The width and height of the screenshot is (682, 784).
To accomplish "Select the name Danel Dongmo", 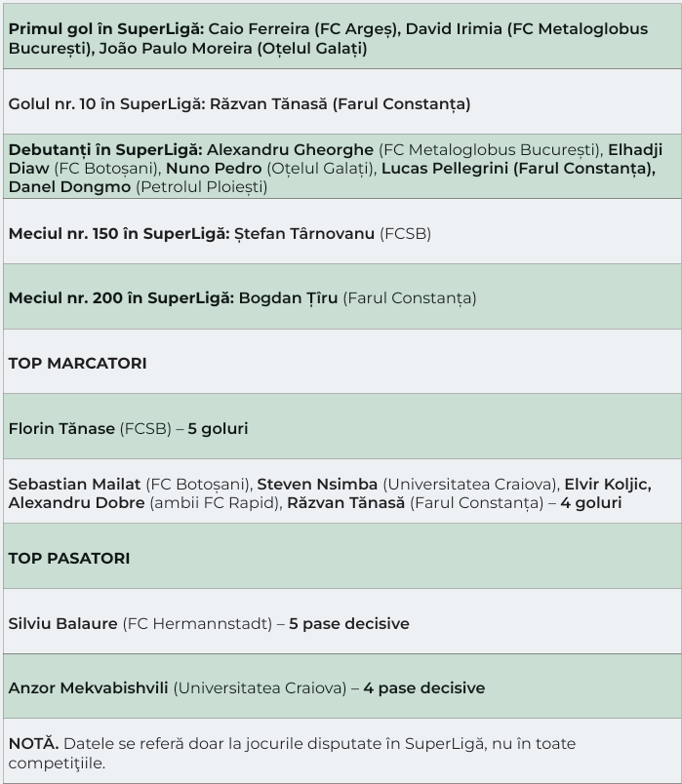I will (69, 186).
